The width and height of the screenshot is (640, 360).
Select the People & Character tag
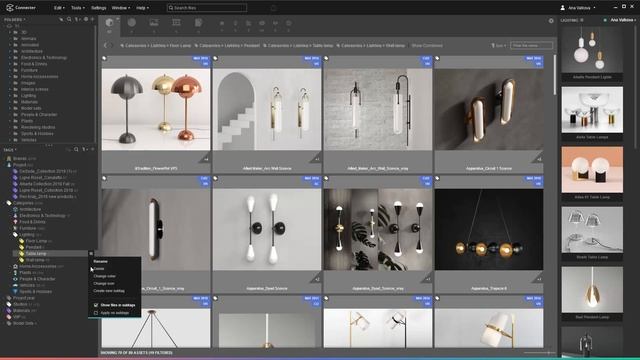[x=37, y=279]
